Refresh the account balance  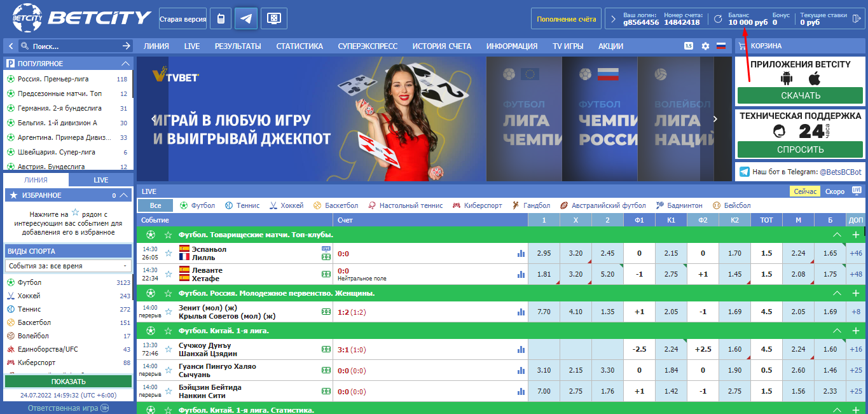pyautogui.click(x=718, y=19)
